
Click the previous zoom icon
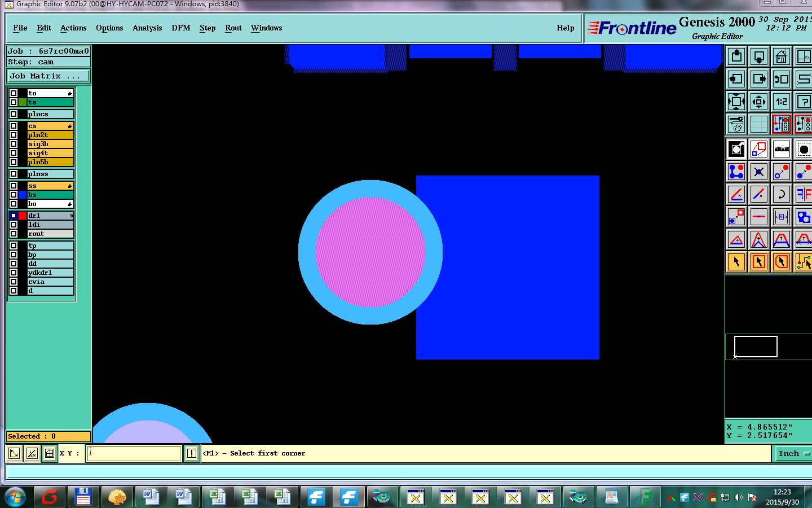click(782, 79)
